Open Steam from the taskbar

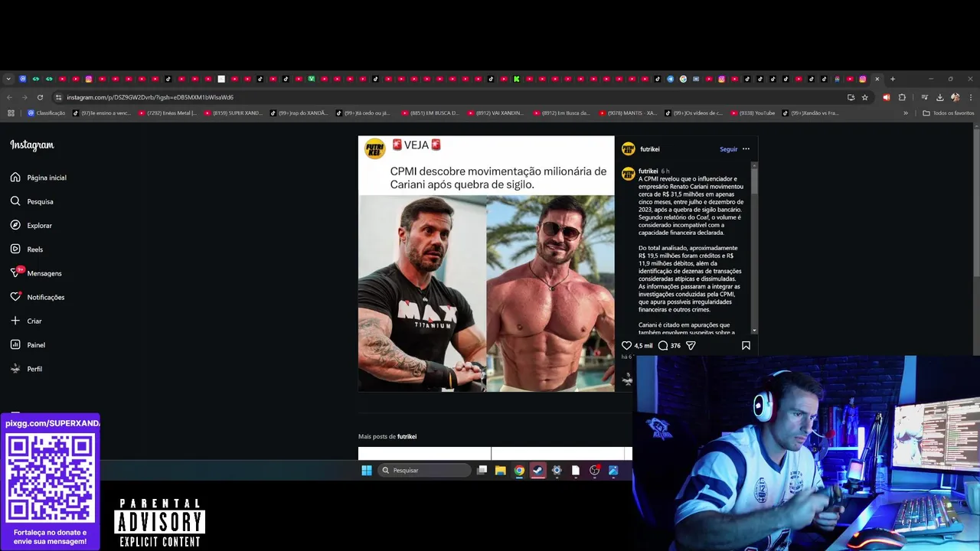538,471
